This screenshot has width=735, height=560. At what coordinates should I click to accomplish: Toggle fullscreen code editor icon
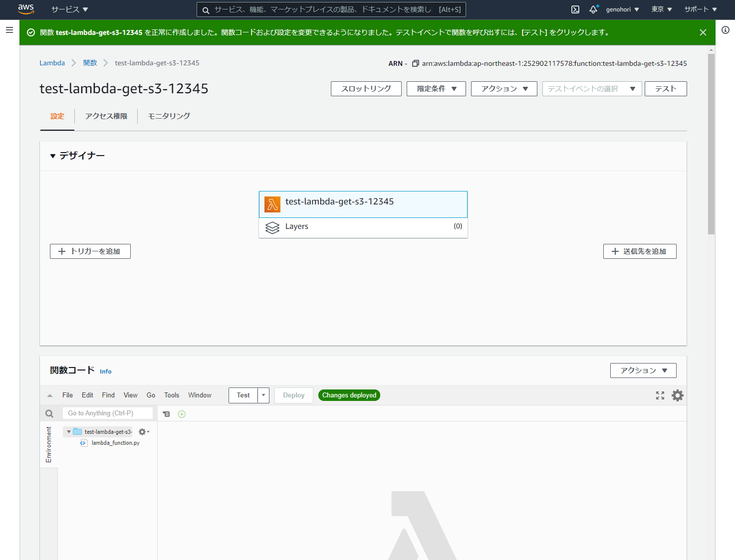[x=660, y=395]
